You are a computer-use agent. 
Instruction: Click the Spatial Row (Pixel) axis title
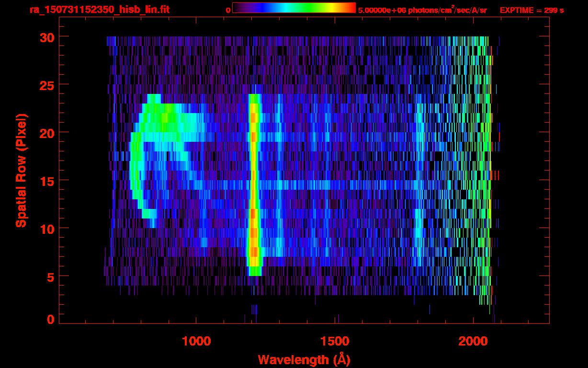pyautogui.click(x=21, y=170)
